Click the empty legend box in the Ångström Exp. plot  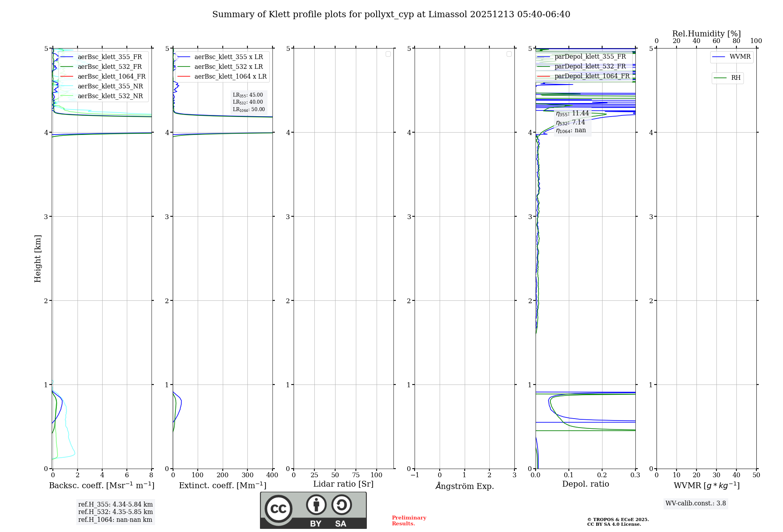(x=509, y=54)
